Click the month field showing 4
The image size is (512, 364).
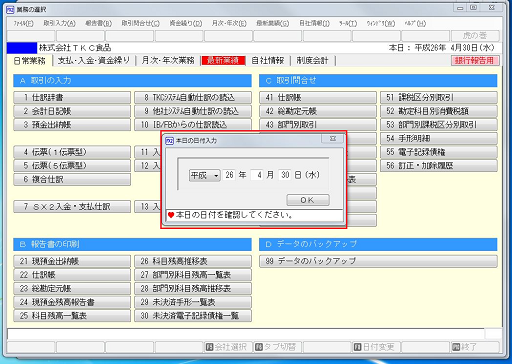pos(257,175)
